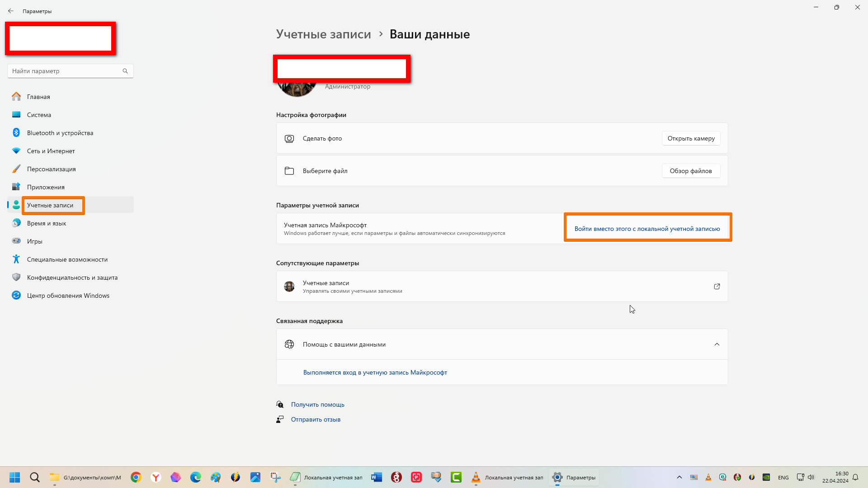Open the Система settings section
This screenshot has width=868, height=488.
[39, 115]
